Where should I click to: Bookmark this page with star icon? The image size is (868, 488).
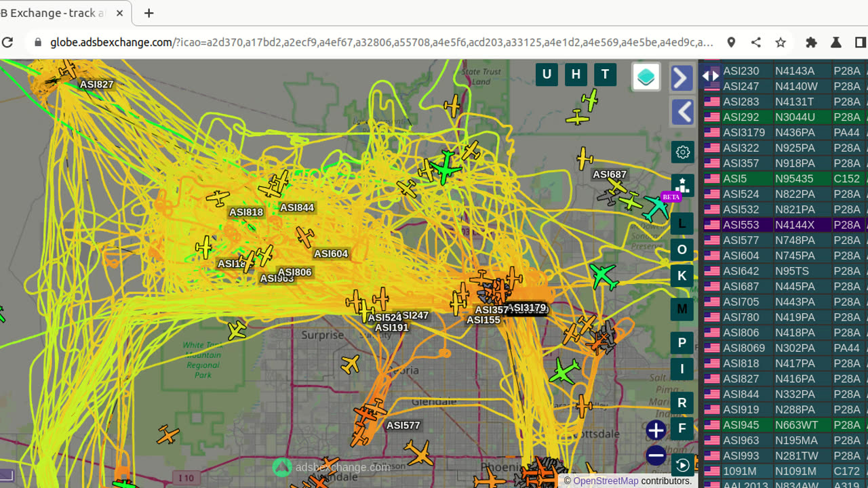coord(781,42)
